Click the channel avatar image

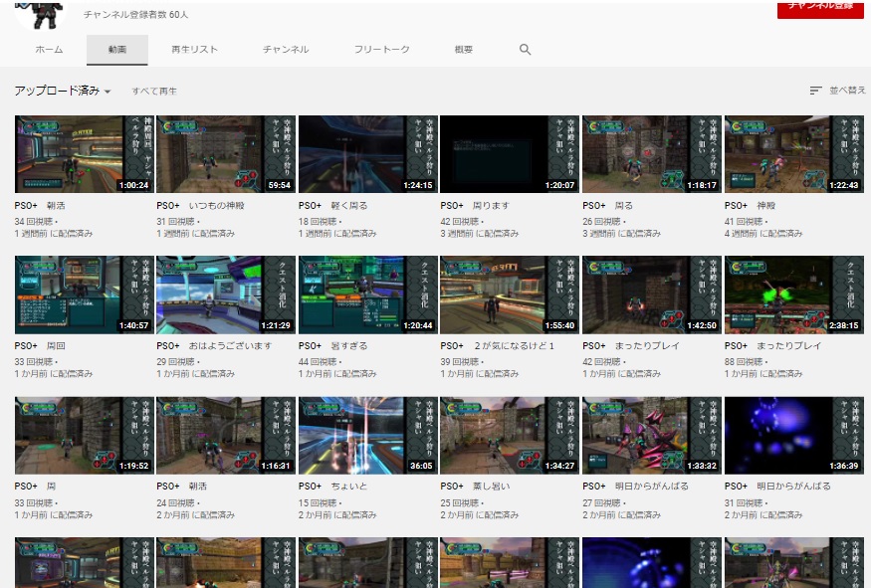[x=40, y=15]
